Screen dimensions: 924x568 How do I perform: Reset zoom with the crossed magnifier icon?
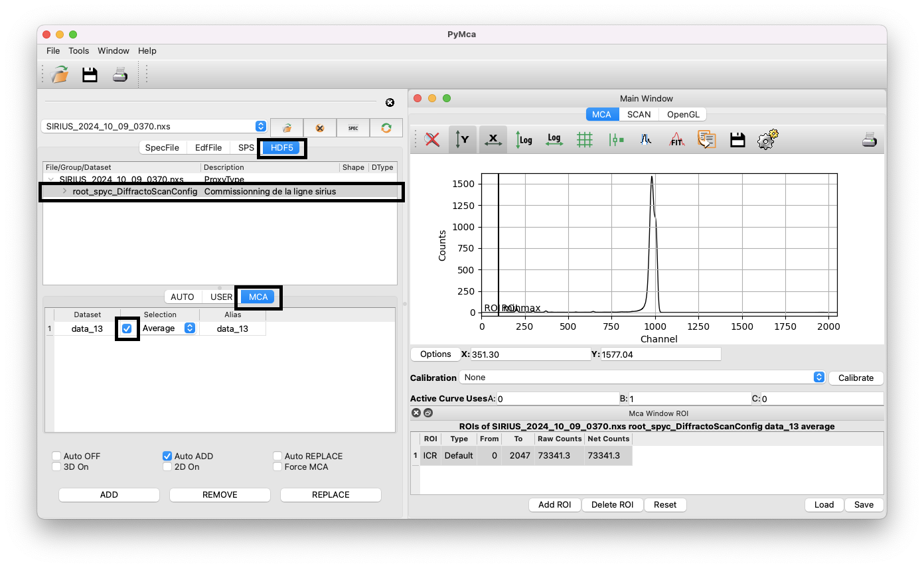tap(432, 139)
